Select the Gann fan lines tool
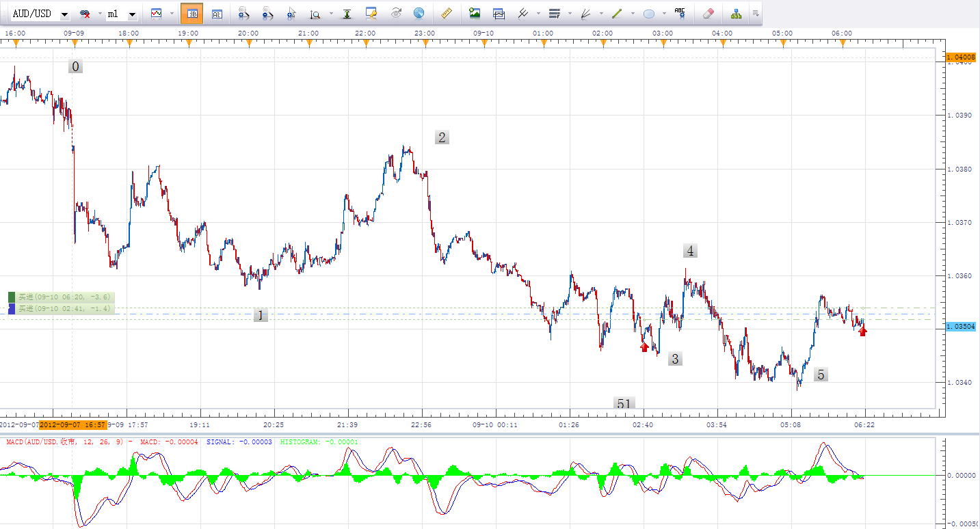 pyautogui.click(x=585, y=14)
